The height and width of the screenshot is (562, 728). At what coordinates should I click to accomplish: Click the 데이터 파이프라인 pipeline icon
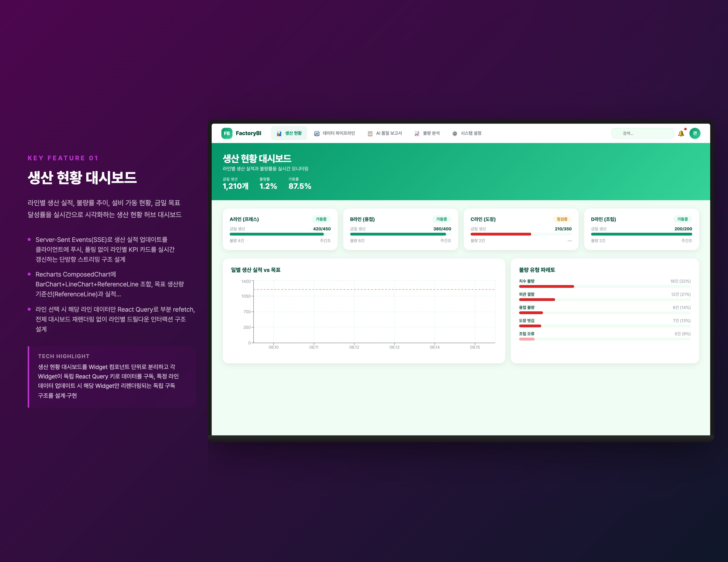(x=317, y=134)
